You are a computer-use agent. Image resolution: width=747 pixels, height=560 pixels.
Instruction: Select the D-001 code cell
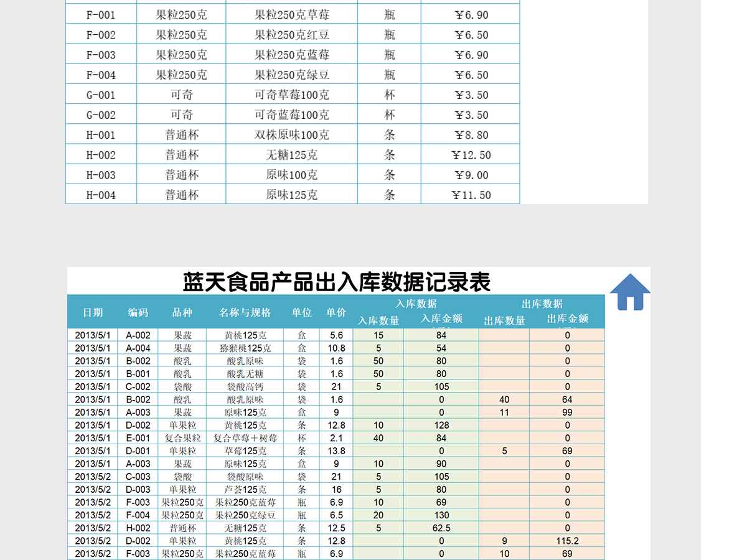pyautogui.click(x=138, y=451)
